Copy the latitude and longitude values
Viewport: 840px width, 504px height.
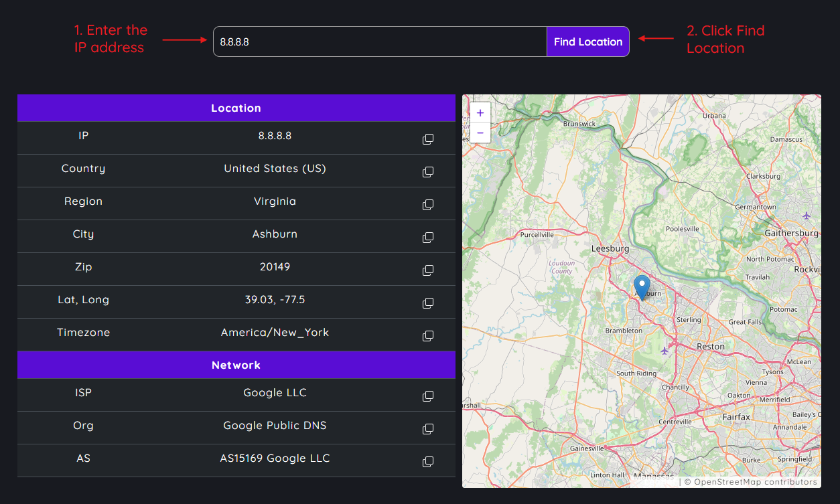[427, 303]
